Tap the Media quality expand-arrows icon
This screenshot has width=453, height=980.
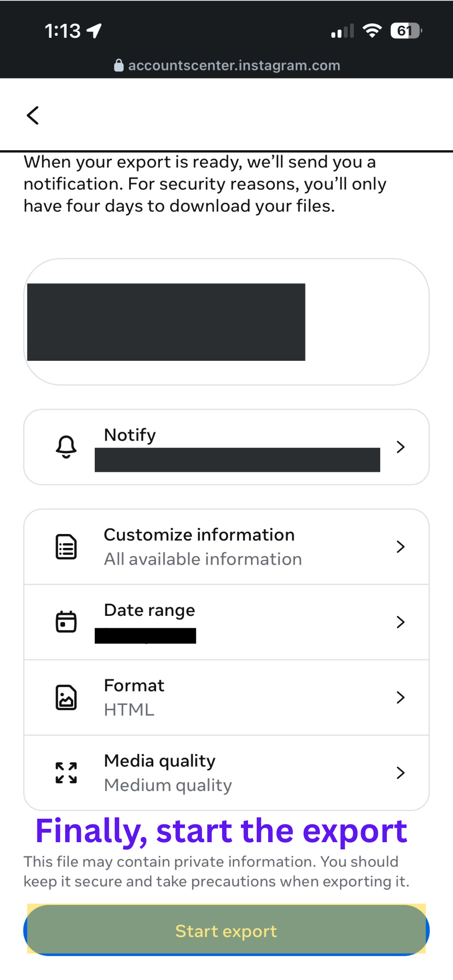[x=66, y=772]
